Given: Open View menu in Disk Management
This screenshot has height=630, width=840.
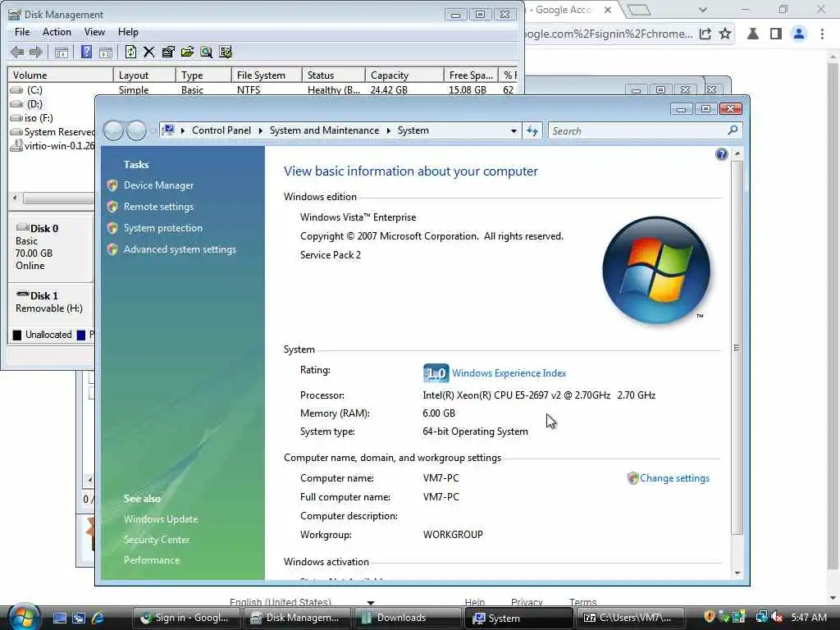Looking at the screenshot, I should click(x=94, y=32).
